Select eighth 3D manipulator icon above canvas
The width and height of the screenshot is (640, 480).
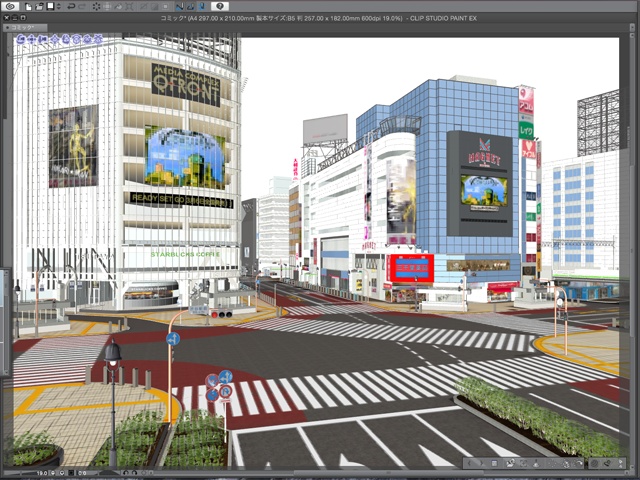[98, 39]
